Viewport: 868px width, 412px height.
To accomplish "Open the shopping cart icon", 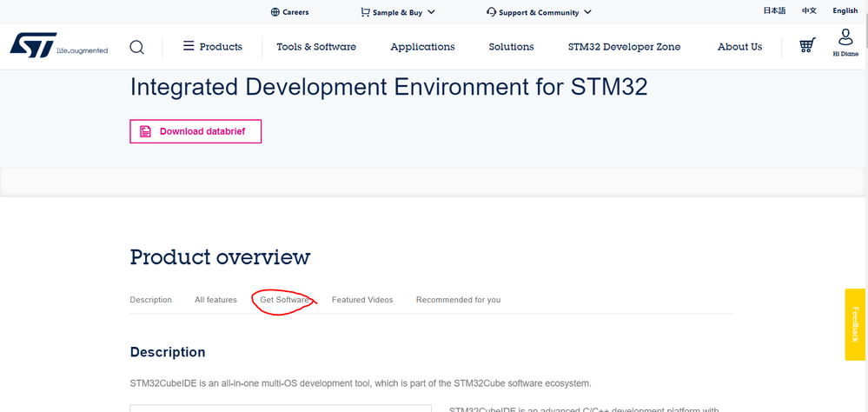I will (808, 45).
